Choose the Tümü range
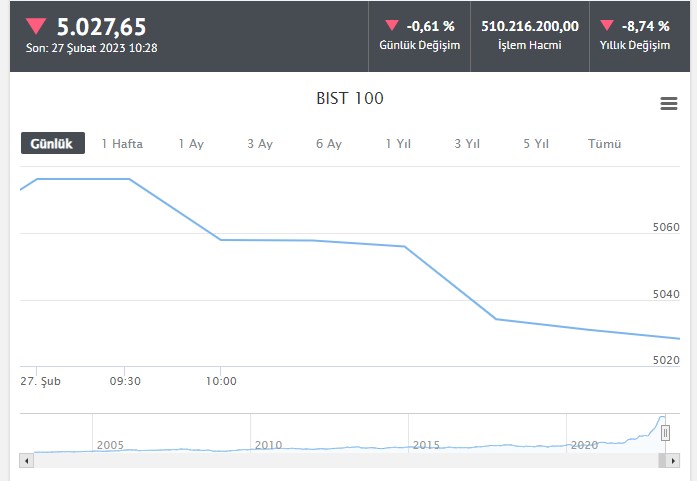The image size is (697, 481). (605, 144)
